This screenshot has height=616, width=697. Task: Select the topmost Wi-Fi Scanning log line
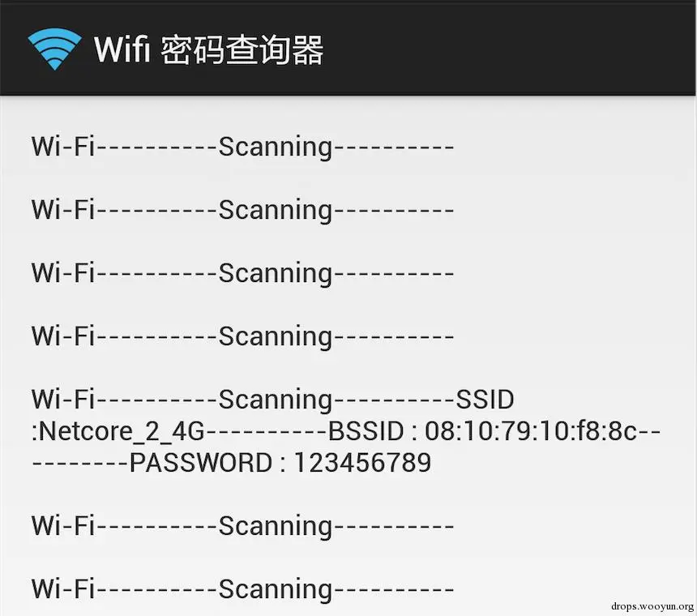[x=242, y=147]
